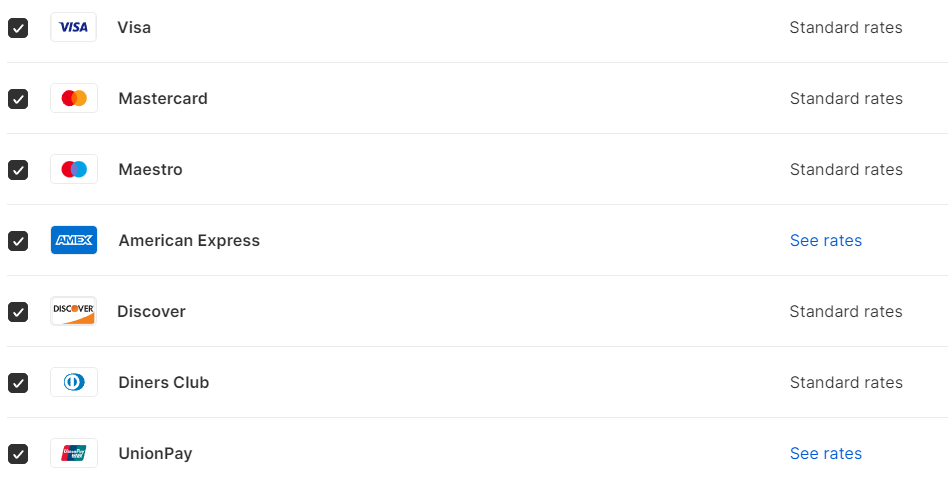Viewport: 948px width, 479px height.
Task: Toggle the Maestro checkbox off
Action: tap(18, 170)
